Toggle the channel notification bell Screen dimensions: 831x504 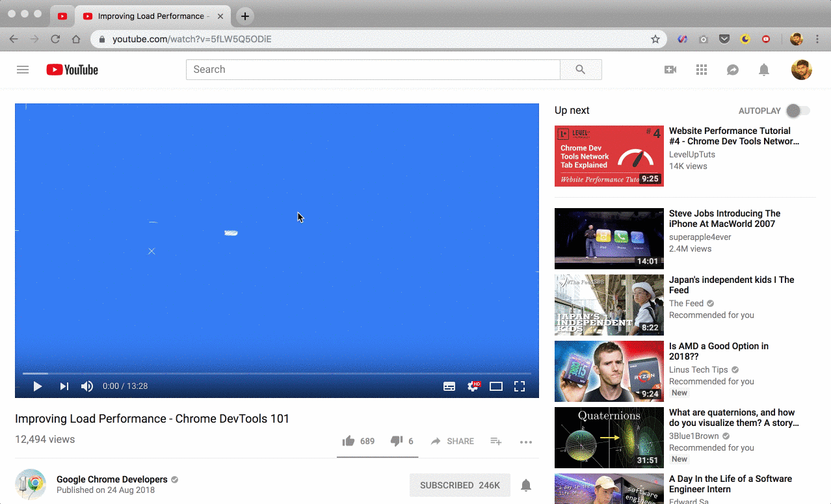(x=526, y=485)
